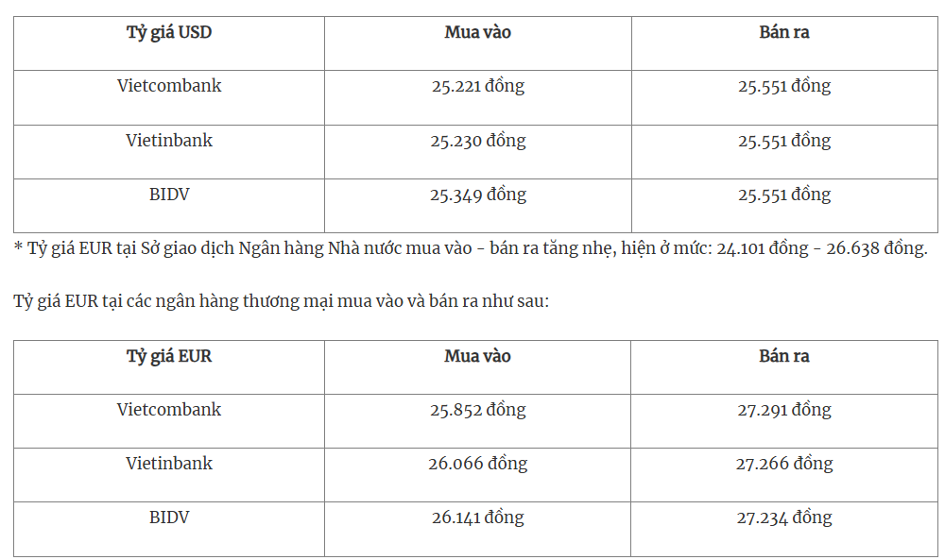Click the BIDV name in EUR table
The image size is (945, 560).
(x=169, y=518)
